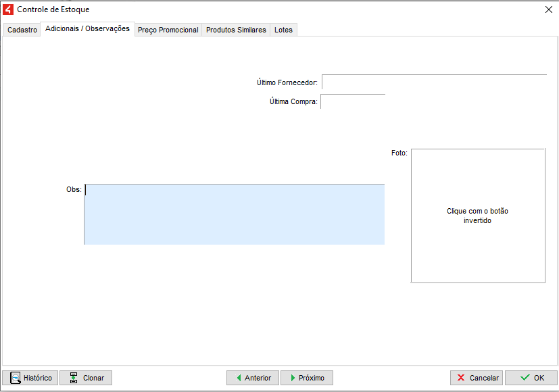Focus the Último Fornecedor field
The height and width of the screenshot is (392, 559).
click(433, 82)
